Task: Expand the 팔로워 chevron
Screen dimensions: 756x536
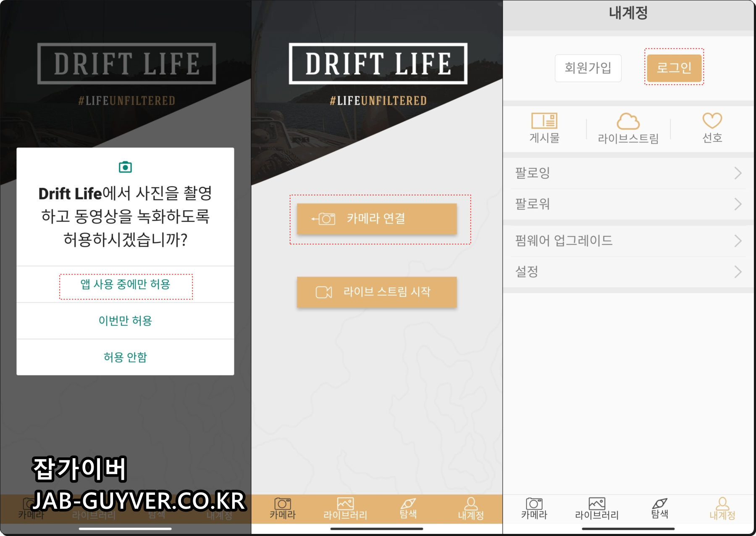Action: 738,204
